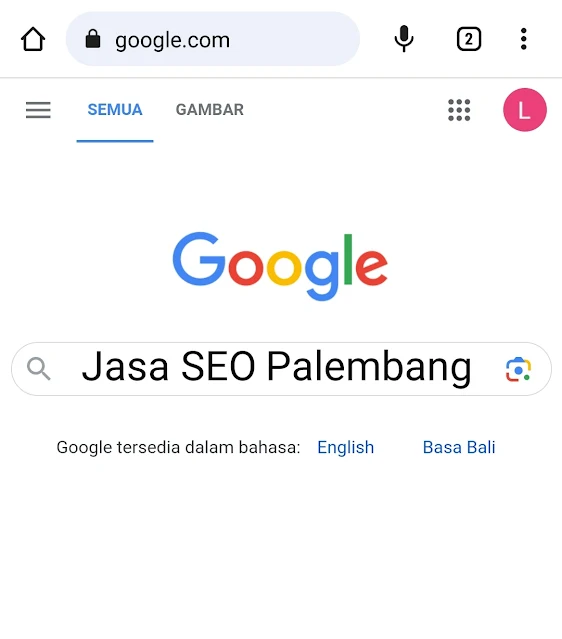
Task: Switch to the GAMBAR tab
Action: (x=209, y=110)
